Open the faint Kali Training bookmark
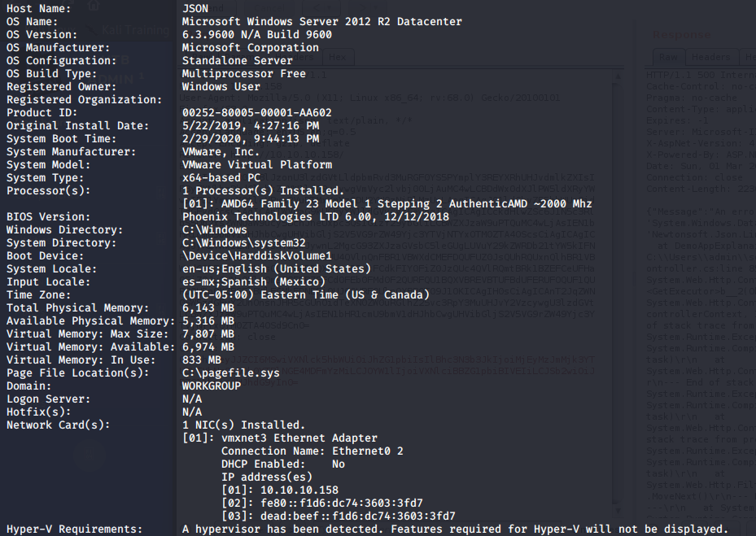 point(135,29)
